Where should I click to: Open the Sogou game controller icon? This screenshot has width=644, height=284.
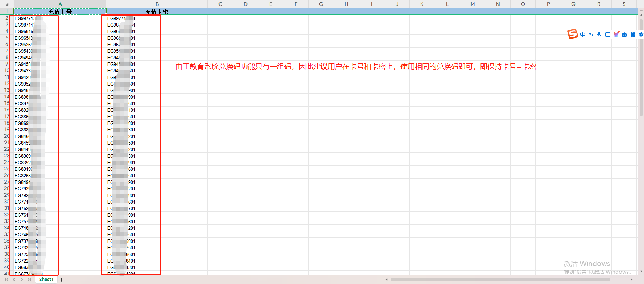click(x=624, y=35)
